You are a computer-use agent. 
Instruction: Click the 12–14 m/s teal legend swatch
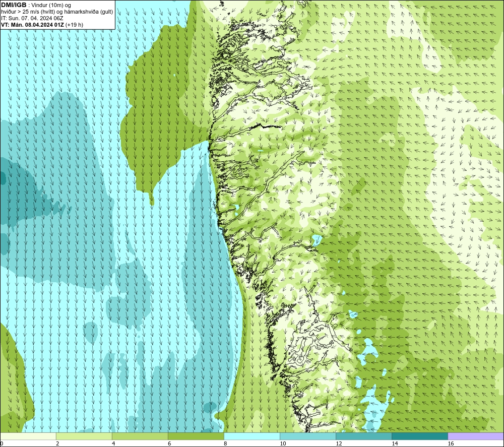[x=363, y=436]
